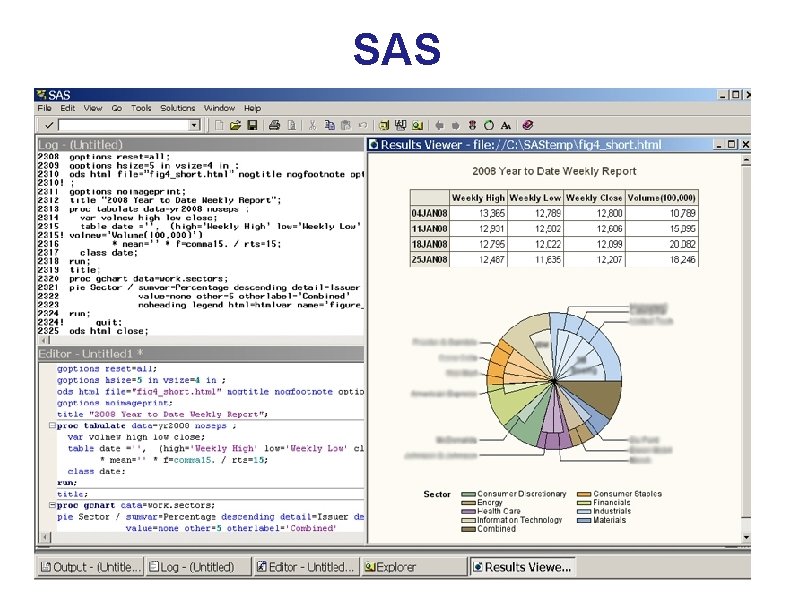Click the Log horizontal scrollbar left arrow
This screenshot has width=794, height=595.
click(45, 340)
